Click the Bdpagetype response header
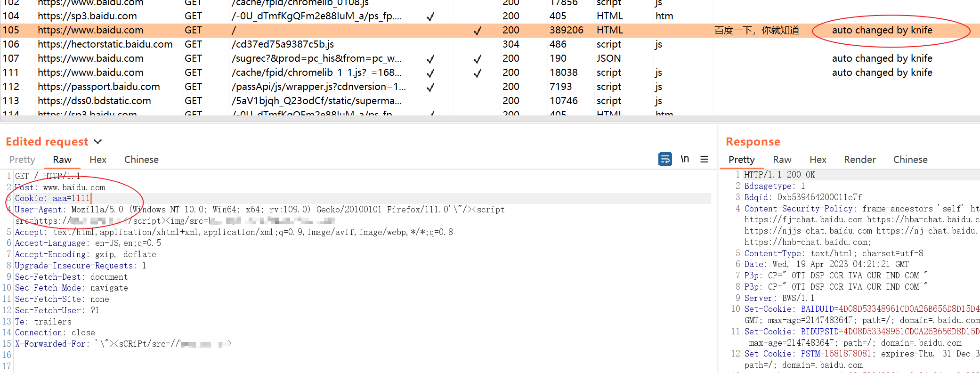 pyautogui.click(x=775, y=186)
